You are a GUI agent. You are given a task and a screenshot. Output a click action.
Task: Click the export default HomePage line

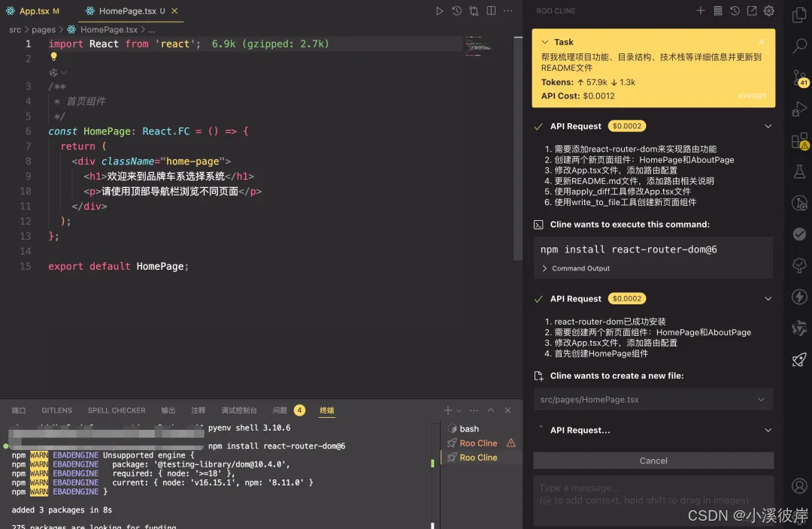pyautogui.click(x=118, y=267)
